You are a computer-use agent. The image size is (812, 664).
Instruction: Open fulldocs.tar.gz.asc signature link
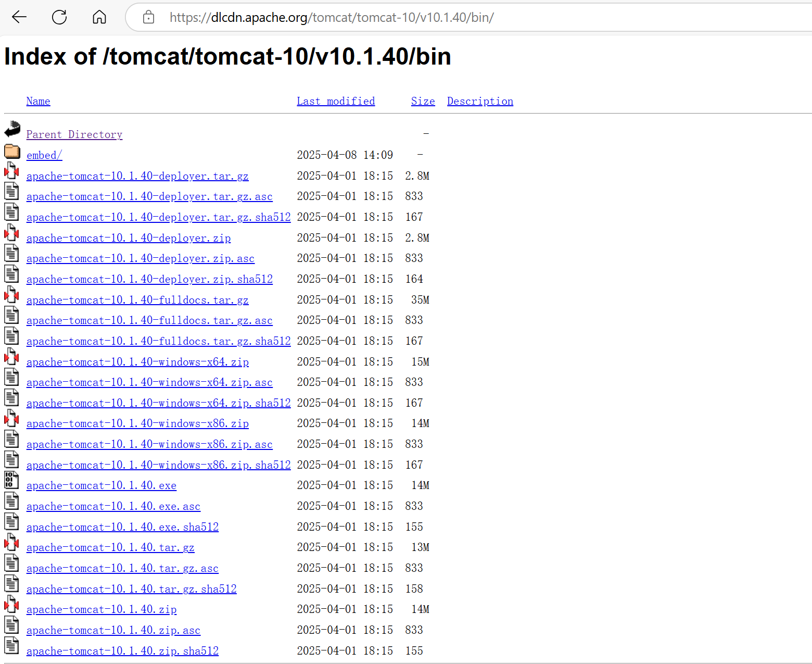click(x=149, y=320)
